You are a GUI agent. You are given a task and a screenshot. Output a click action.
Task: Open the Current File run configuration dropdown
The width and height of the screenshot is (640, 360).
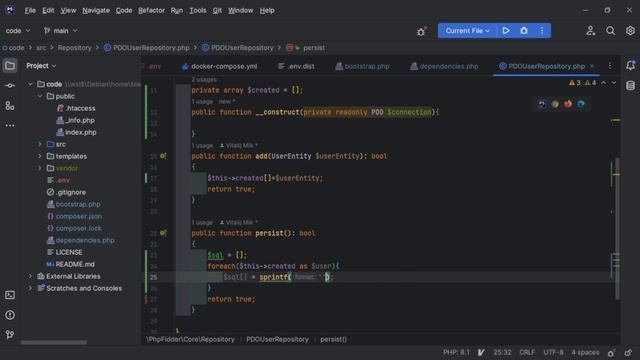467,31
